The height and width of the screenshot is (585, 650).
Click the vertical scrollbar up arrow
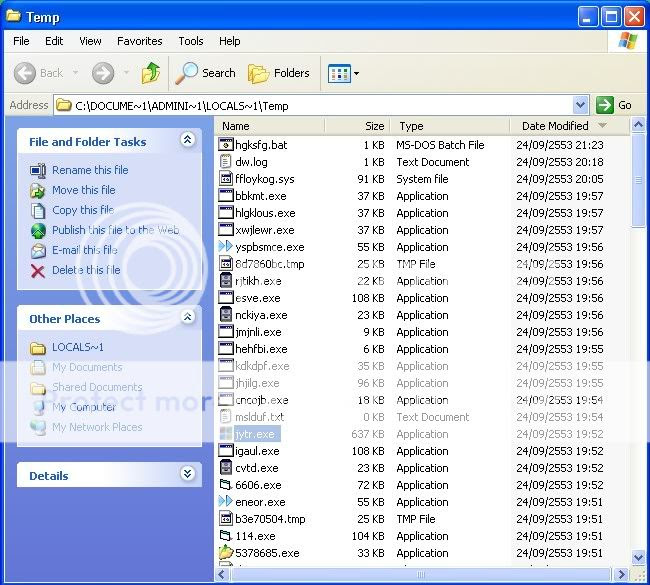coord(638,125)
